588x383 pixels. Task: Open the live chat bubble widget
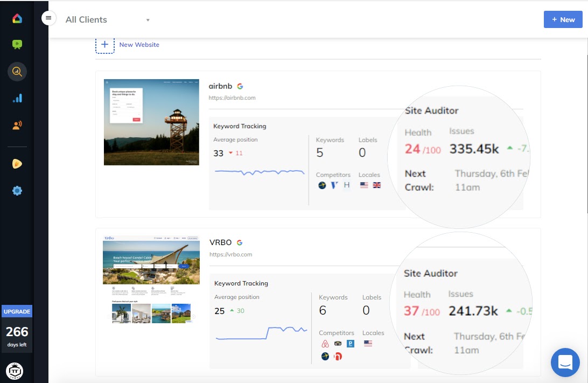click(565, 363)
